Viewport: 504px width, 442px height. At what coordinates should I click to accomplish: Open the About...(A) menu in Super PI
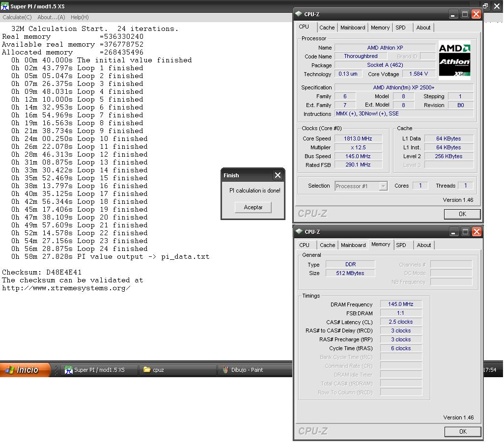click(51, 17)
